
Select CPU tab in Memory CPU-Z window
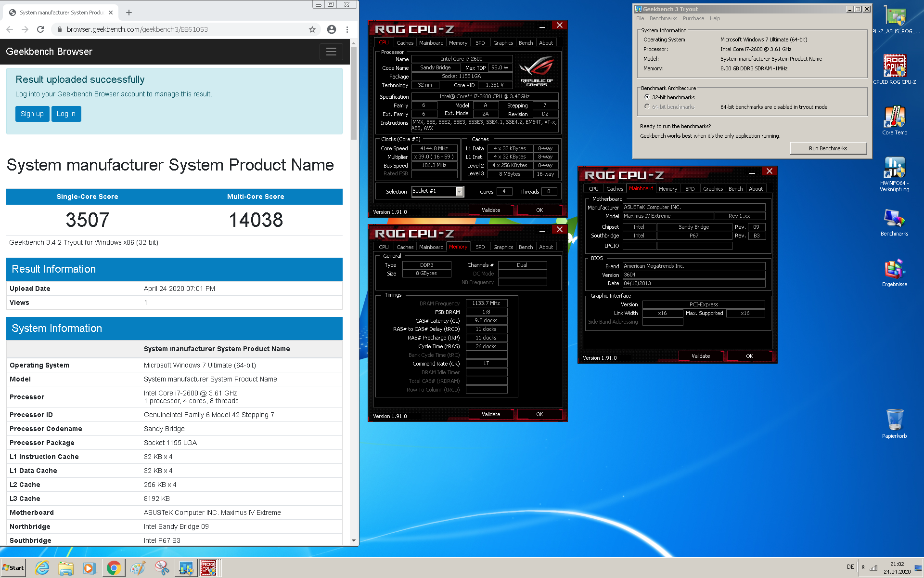[384, 247]
